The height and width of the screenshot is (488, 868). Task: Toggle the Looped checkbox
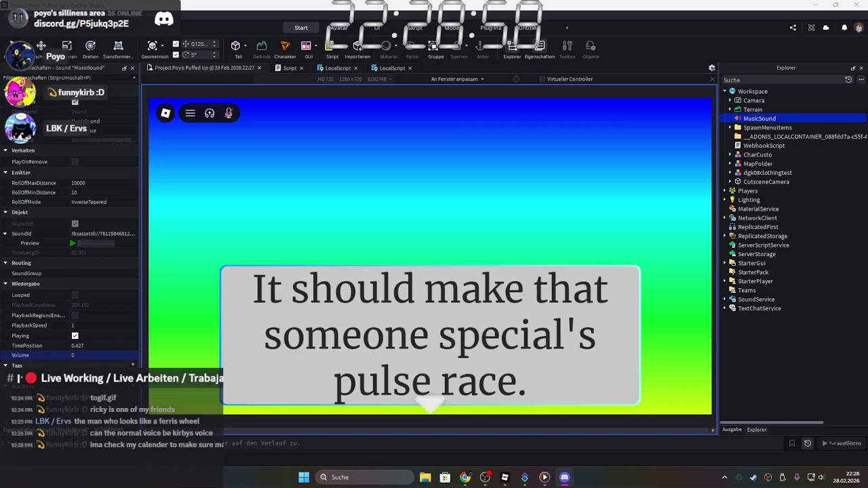tap(75, 295)
